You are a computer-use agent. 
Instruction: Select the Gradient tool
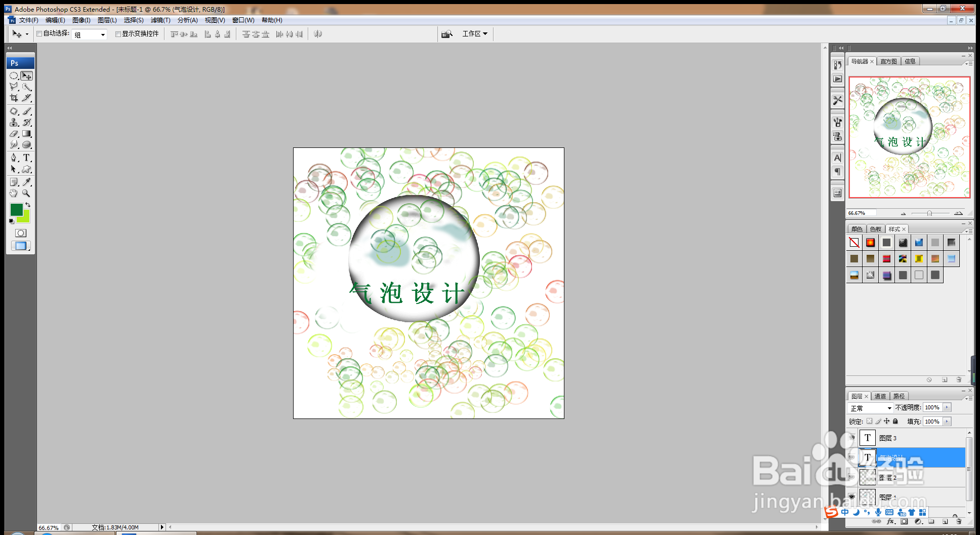27,134
